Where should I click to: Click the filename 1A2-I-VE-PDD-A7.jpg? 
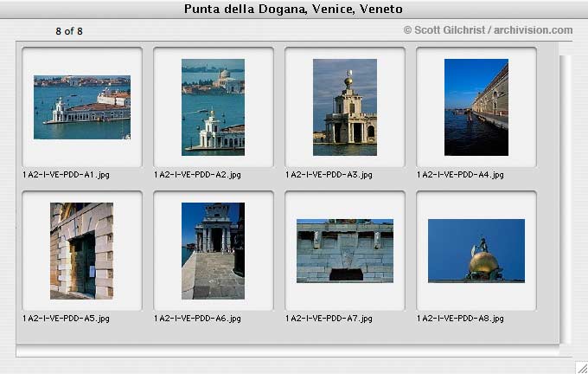click(x=329, y=319)
